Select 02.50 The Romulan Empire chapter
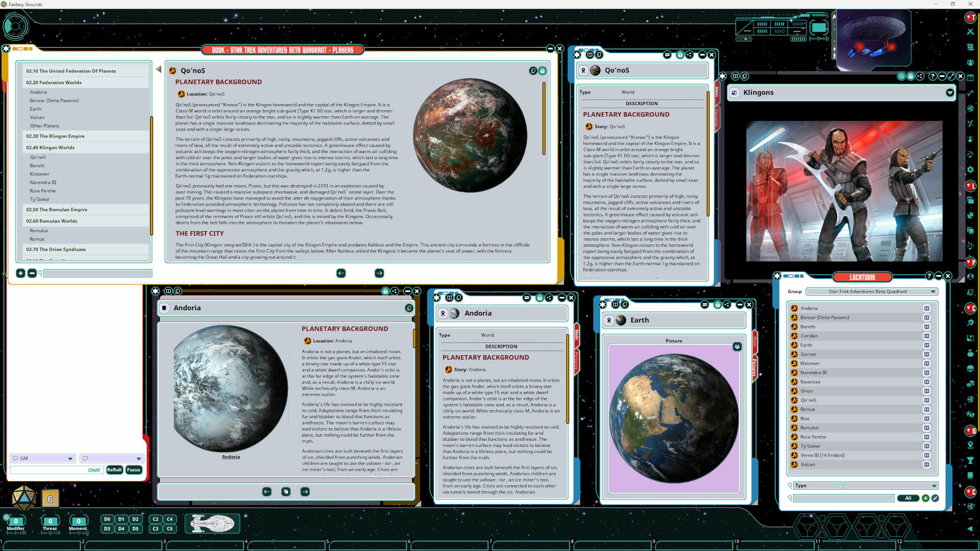This screenshot has height=551, width=980. [57, 210]
